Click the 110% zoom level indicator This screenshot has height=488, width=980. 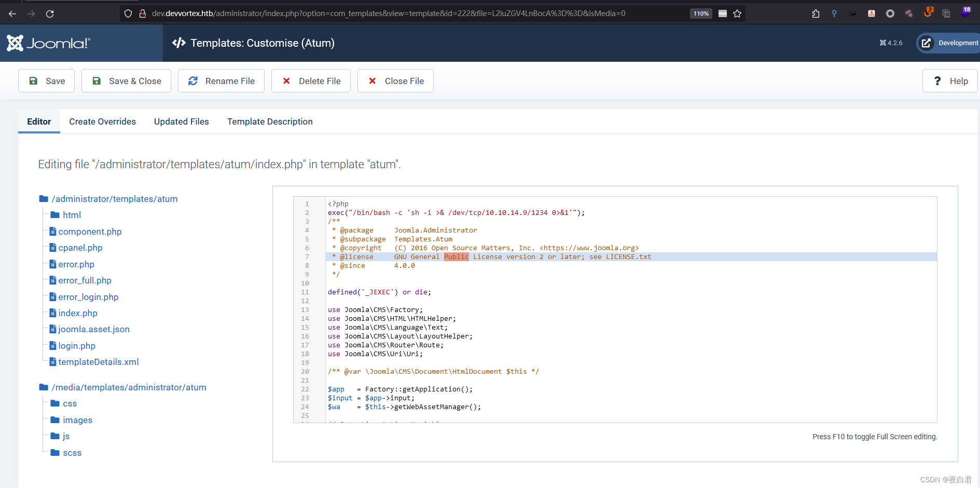click(701, 13)
